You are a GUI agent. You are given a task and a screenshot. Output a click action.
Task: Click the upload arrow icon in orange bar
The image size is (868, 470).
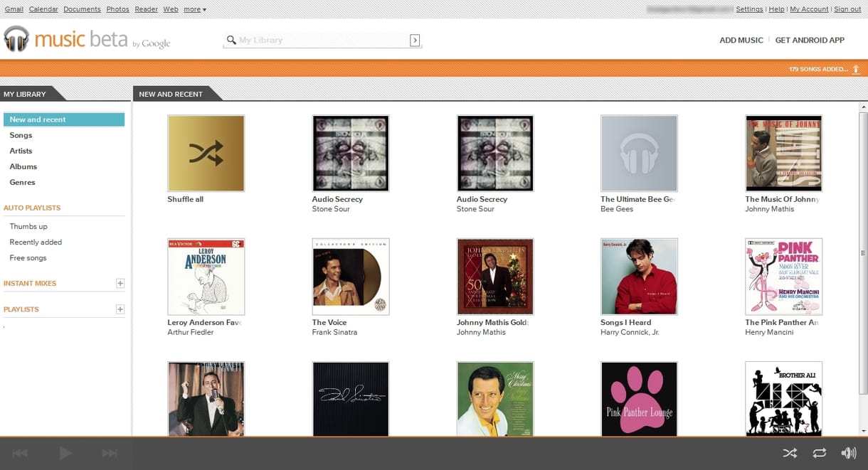[856, 69]
